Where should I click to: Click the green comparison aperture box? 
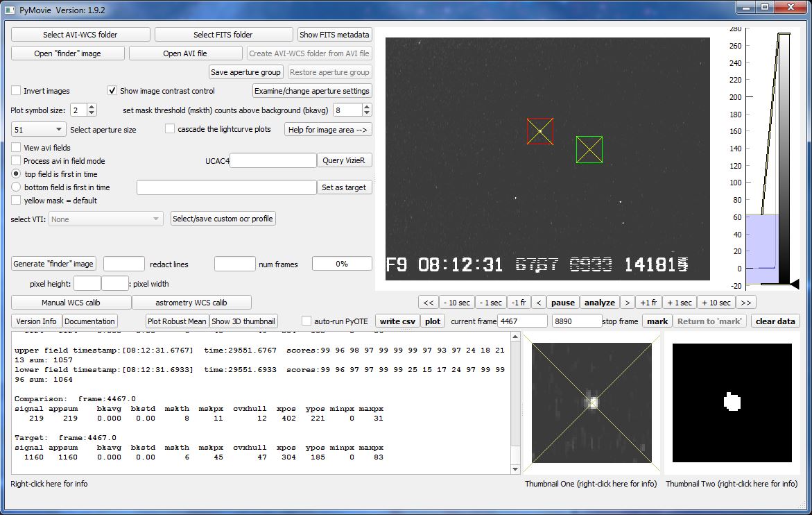[x=589, y=150]
